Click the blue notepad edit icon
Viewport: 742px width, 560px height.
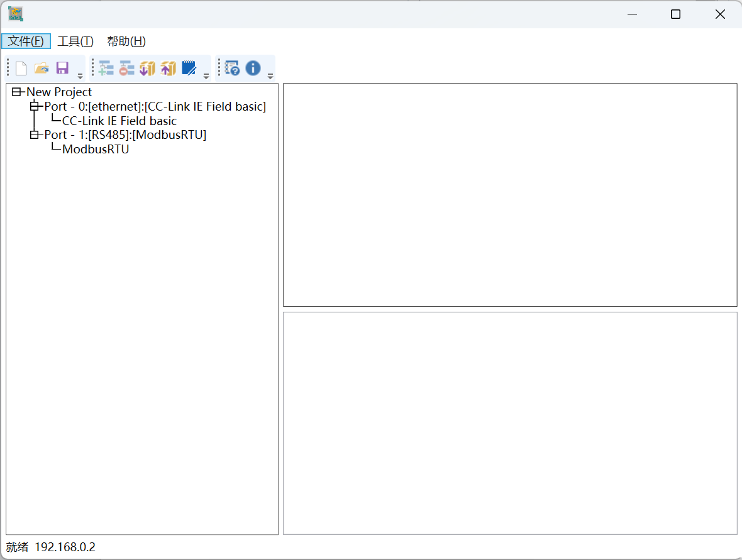[x=189, y=69]
